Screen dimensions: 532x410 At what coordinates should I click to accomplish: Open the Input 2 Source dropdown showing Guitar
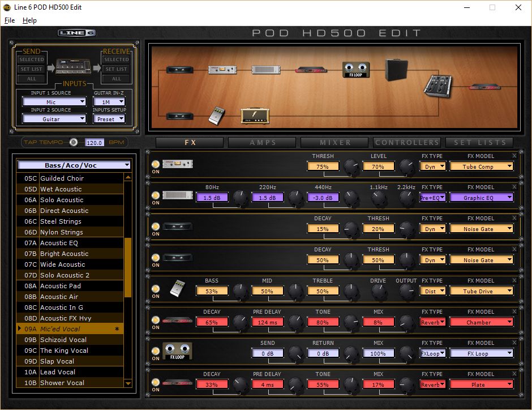(54, 119)
